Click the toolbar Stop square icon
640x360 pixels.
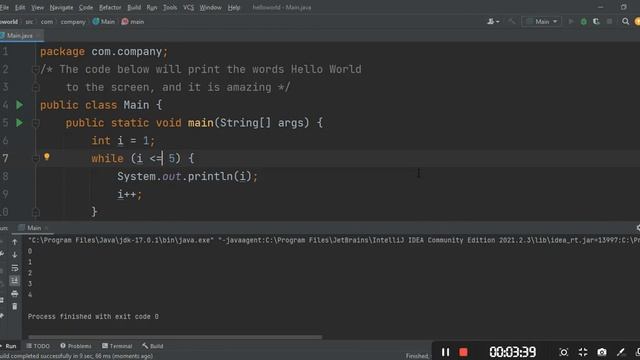pyautogui.click(x=609, y=22)
